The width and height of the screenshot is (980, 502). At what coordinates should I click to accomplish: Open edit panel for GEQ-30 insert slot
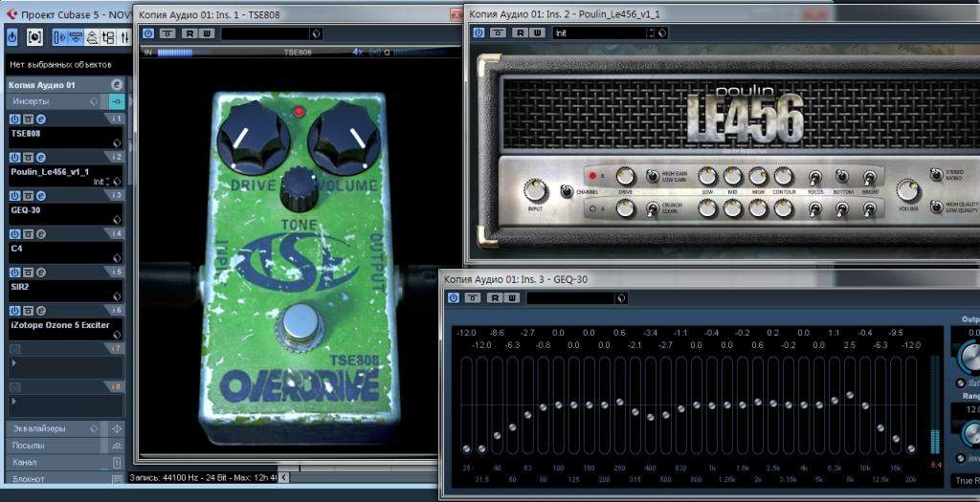pos(41,196)
